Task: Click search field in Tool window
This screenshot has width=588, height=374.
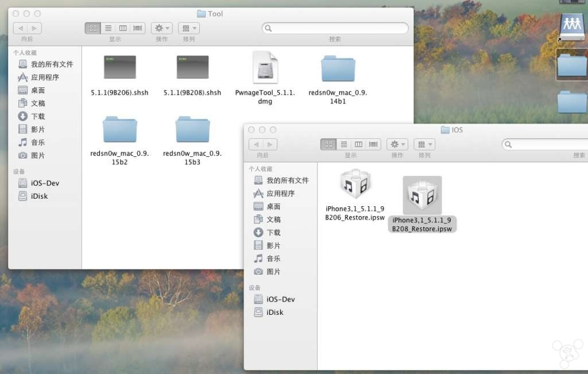Action: click(335, 28)
